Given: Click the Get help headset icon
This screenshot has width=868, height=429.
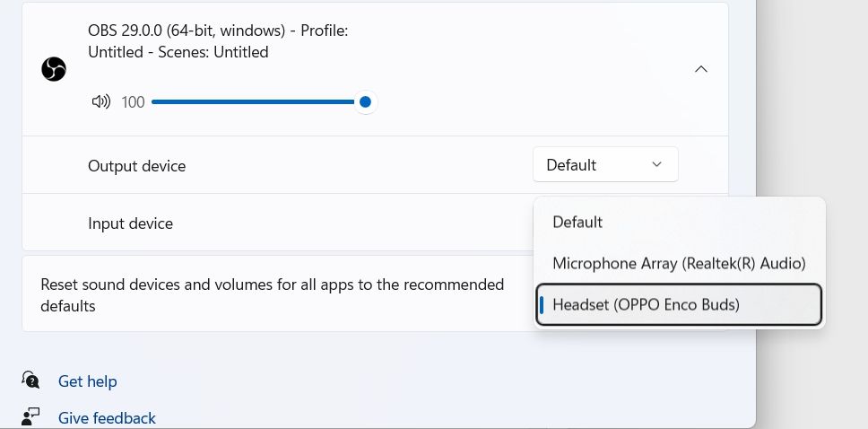Looking at the screenshot, I should click(x=30, y=381).
